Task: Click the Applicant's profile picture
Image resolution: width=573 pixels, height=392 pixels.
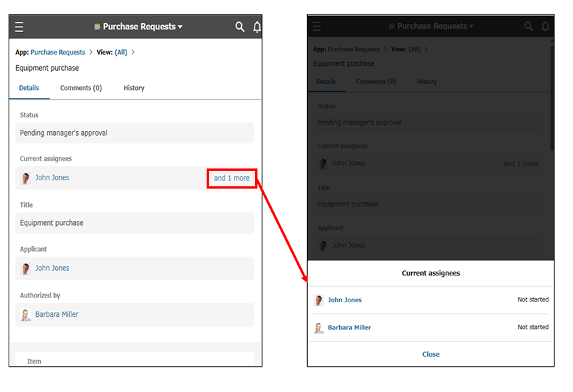Action: tap(25, 268)
